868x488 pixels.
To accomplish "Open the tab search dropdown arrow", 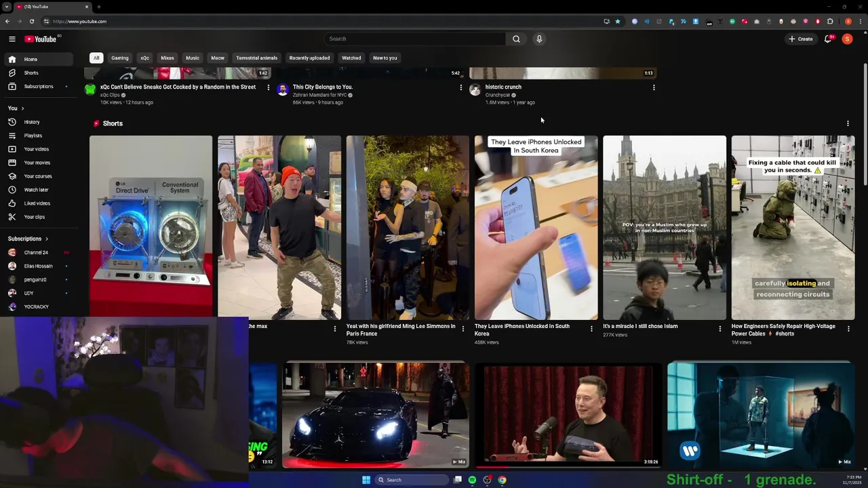I will pyautogui.click(x=6, y=7).
